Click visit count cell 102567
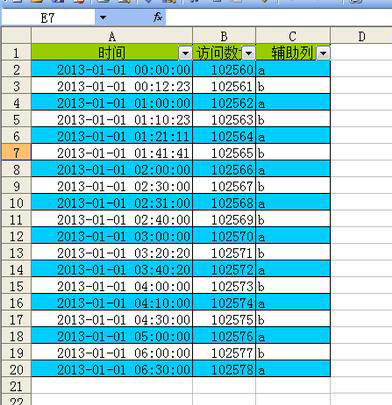Viewport: 392px width, 405px height. click(224, 186)
